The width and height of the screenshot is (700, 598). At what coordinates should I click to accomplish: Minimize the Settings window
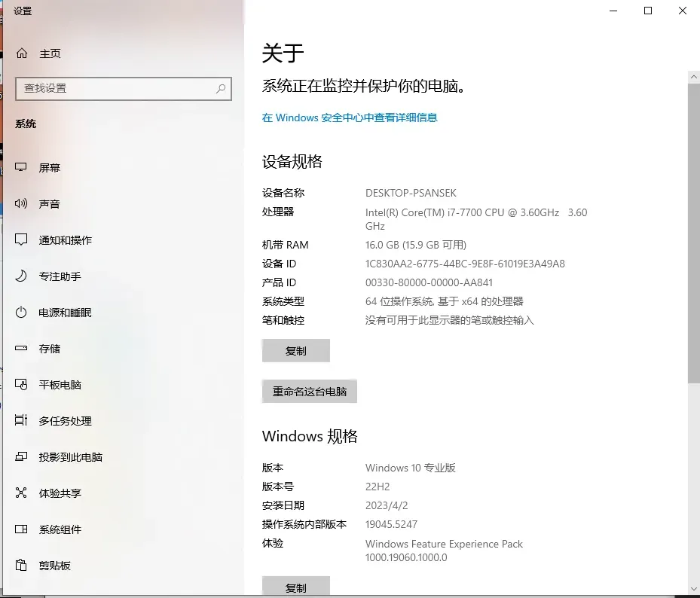point(613,11)
